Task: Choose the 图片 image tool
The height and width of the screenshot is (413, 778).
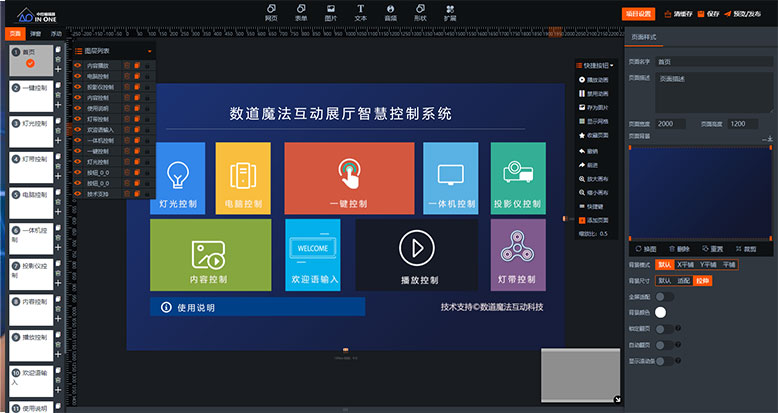Action: click(x=330, y=12)
